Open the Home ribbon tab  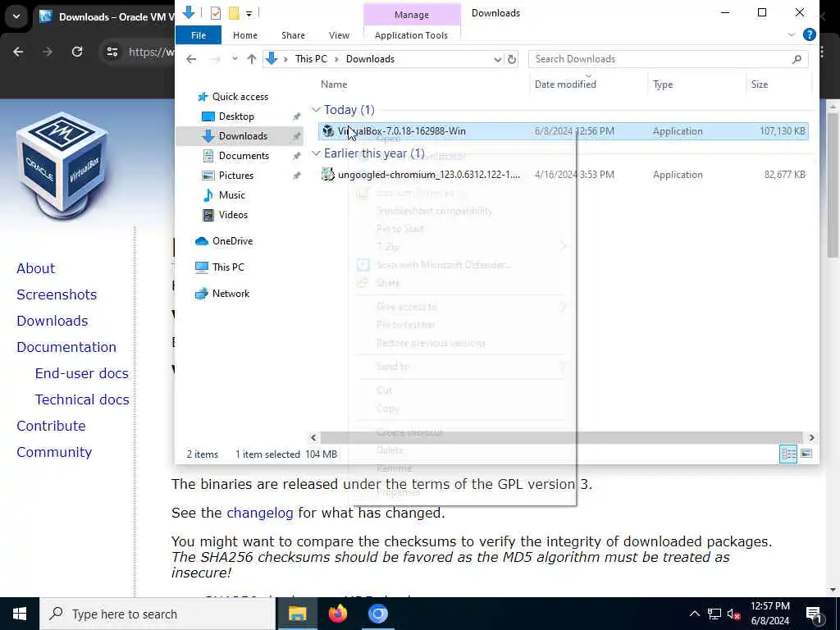(244, 35)
